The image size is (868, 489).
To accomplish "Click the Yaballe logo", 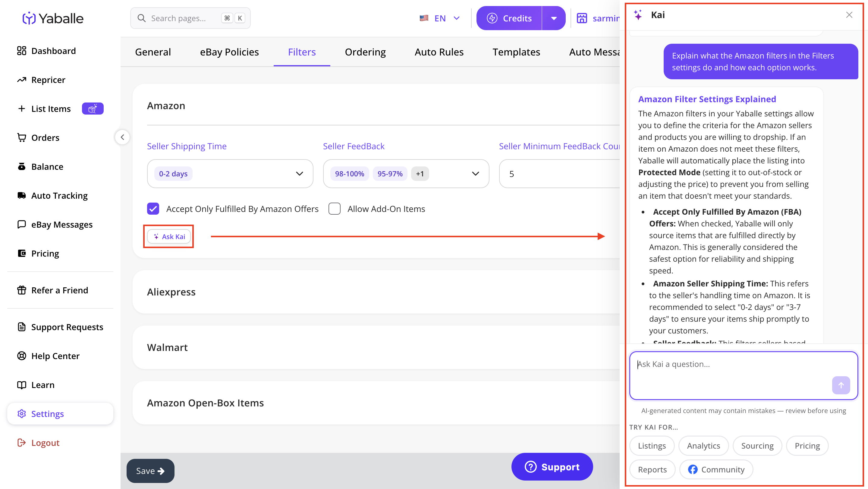I will tap(53, 18).
